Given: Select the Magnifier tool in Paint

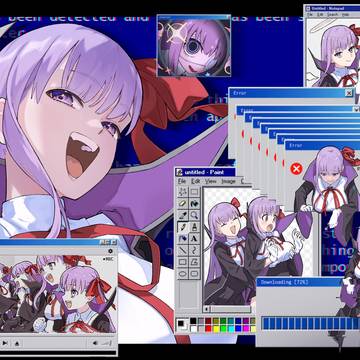Looking at the screenshot, I should coord(194,215).
